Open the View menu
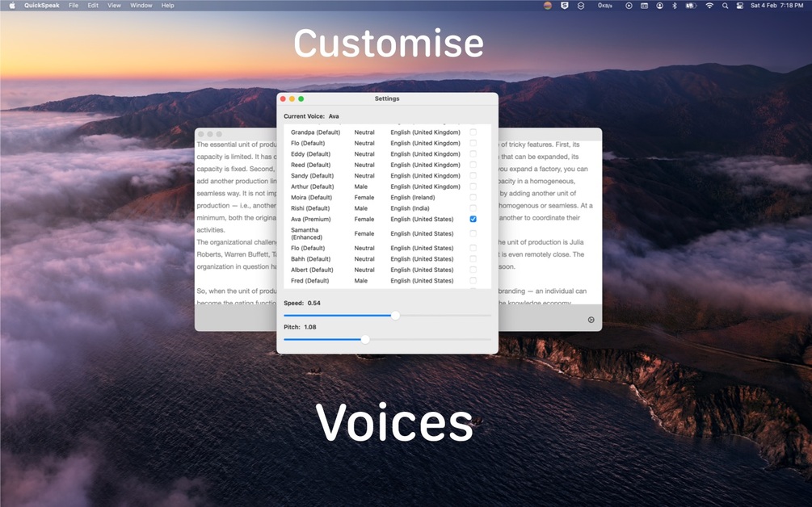812x507 pixels. pyautogui.click(x=114, y=5)
